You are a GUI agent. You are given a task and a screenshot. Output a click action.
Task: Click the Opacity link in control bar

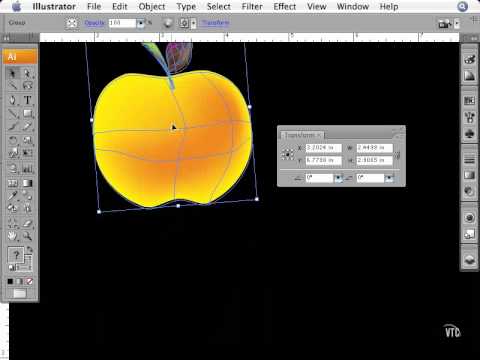click(95, 23)
